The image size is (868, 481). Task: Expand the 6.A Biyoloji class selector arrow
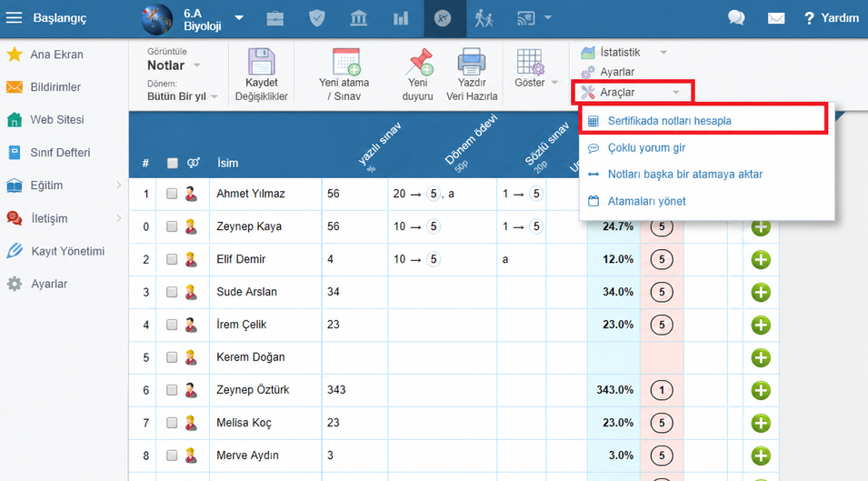point(239,17)
